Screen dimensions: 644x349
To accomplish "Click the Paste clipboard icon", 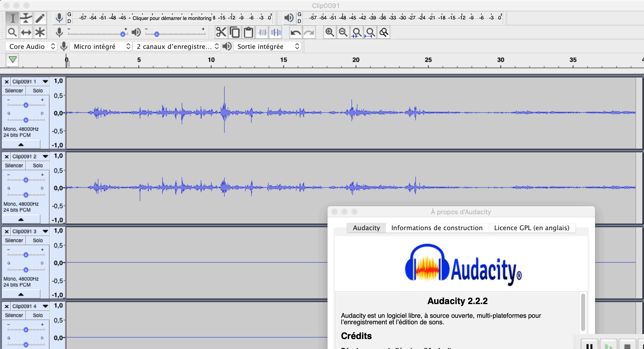I will [248, 32].
